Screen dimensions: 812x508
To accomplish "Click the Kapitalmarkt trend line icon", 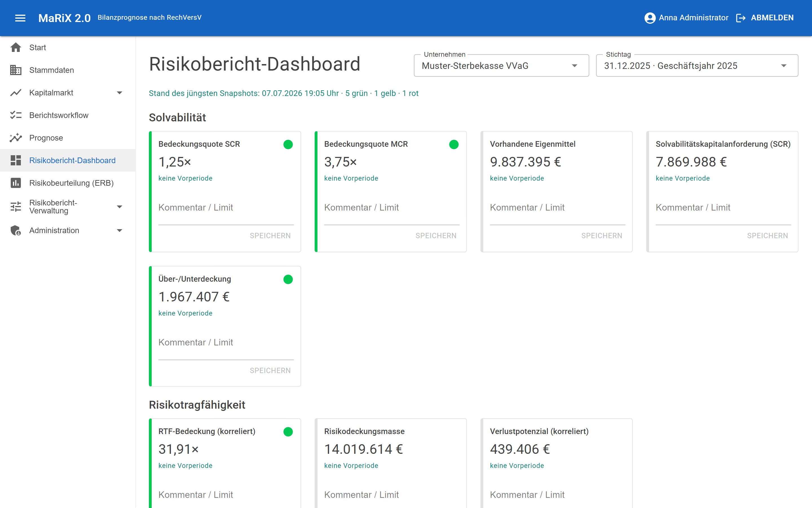I will 16,92.
